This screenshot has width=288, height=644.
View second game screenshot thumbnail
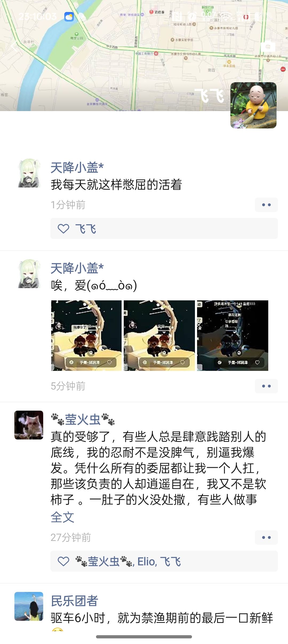[159, 336]
